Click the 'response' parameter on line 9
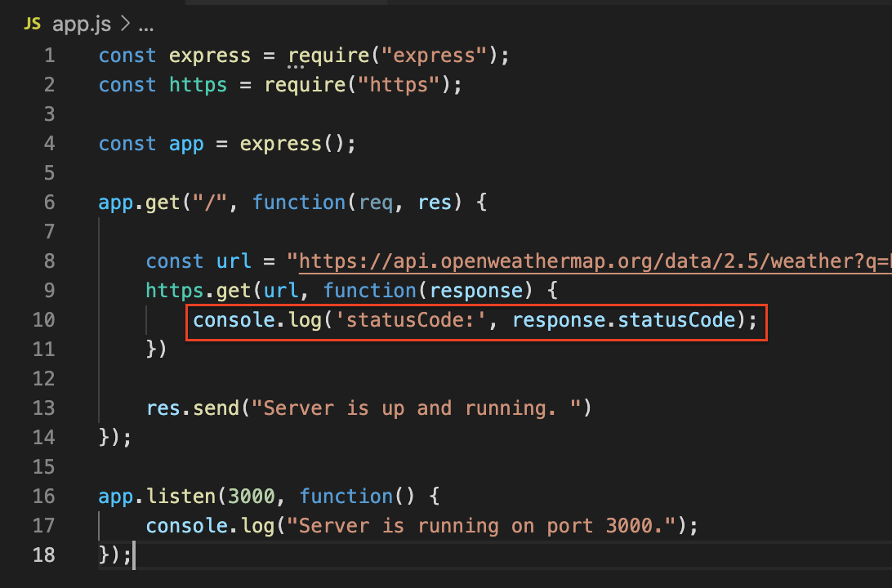Viewport: 892px width, 588px height. tap(476, 291)
